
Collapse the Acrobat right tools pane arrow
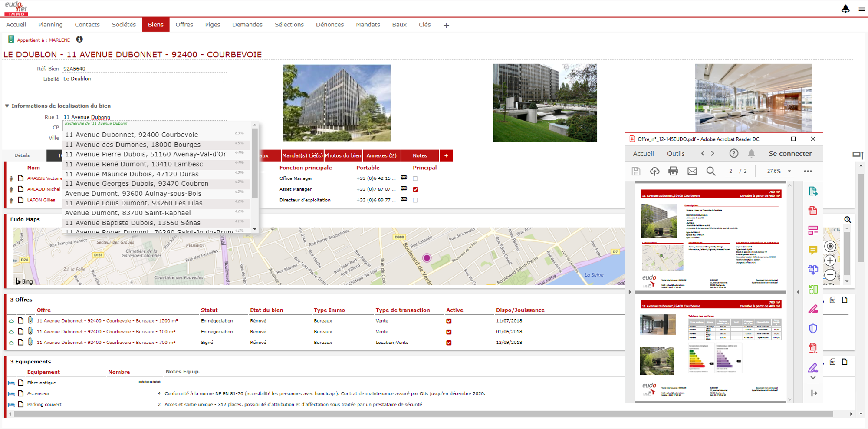pos(798,292)
